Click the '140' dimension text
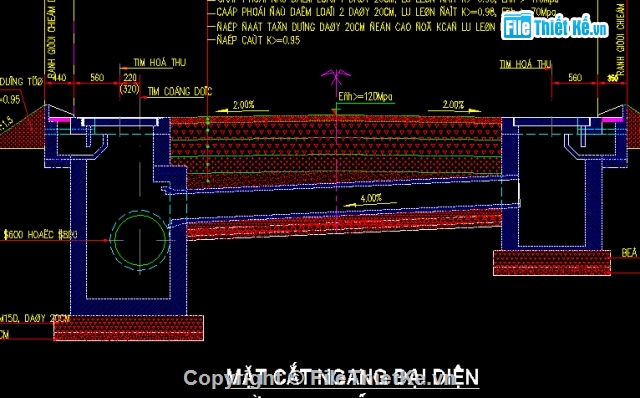This screenshot has width=640, height=398. 60,78
